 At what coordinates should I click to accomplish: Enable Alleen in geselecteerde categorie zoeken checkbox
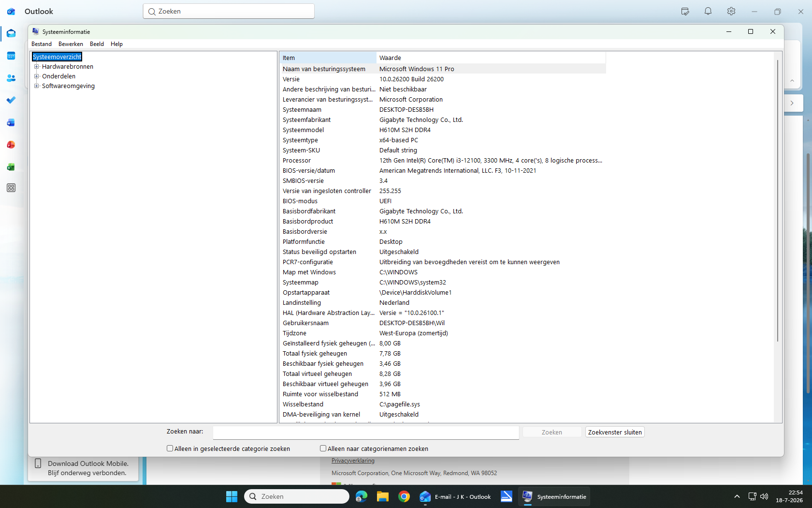pyautogui.click(x=170, y=448)
